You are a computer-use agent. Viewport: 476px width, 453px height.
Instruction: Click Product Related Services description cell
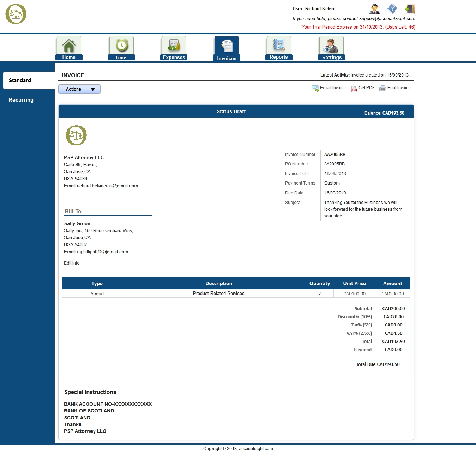click(219, 294)
